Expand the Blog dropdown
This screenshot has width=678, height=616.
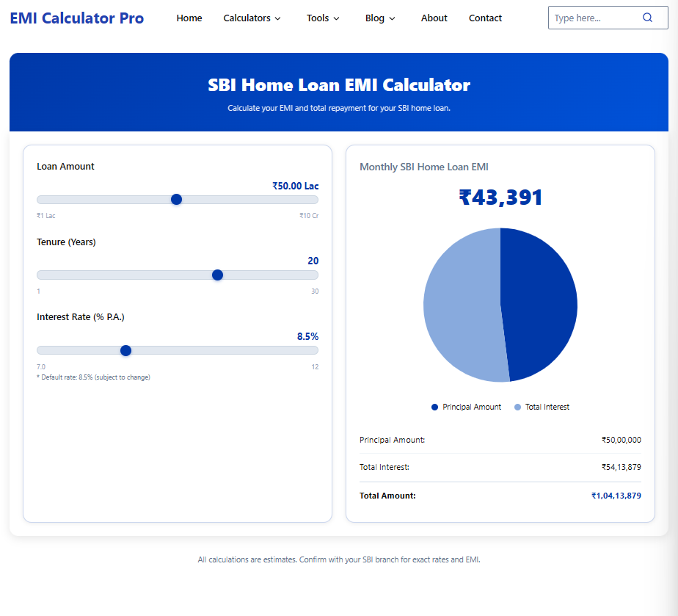click(x=379, y=18)
